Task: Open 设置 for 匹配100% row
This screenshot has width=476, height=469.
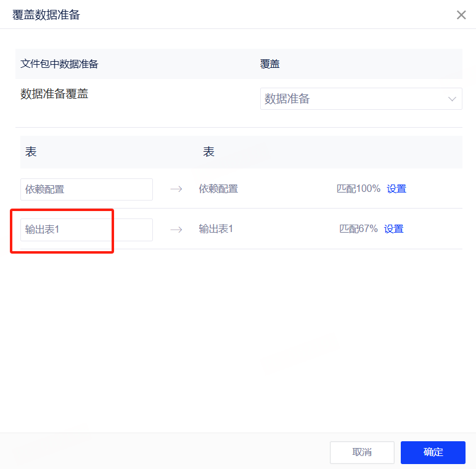Action: (x=396, y=189)
